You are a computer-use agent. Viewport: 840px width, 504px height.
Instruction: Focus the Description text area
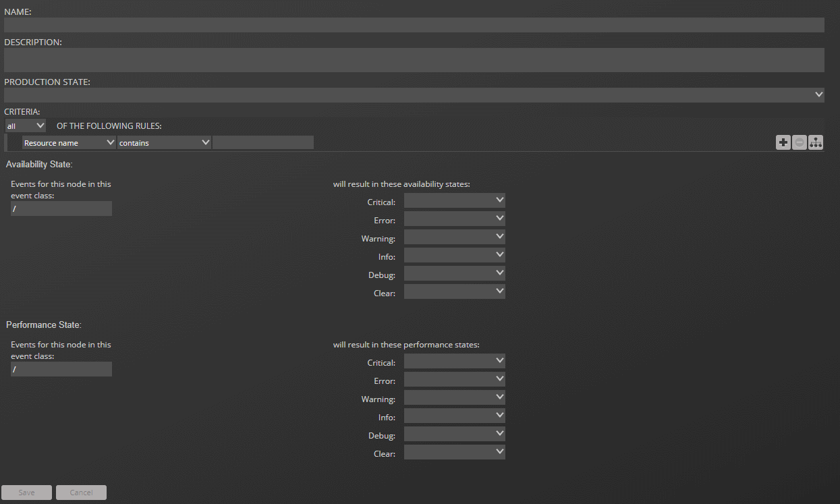(414, 60)
